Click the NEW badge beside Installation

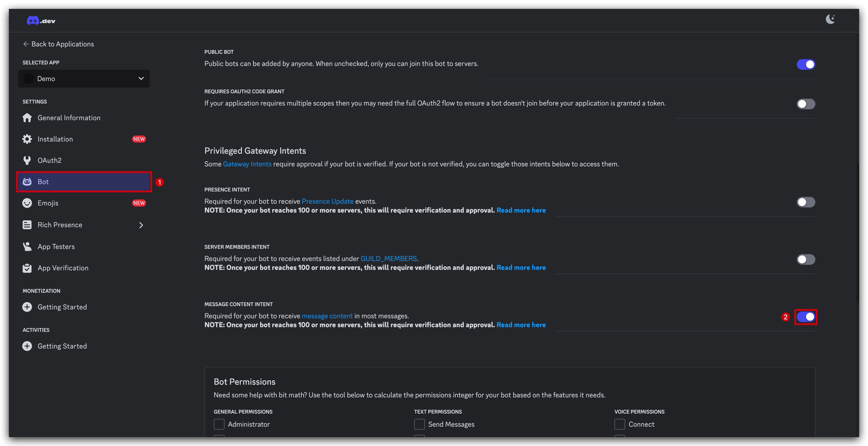pyautogui.click(x=139, y=139)
